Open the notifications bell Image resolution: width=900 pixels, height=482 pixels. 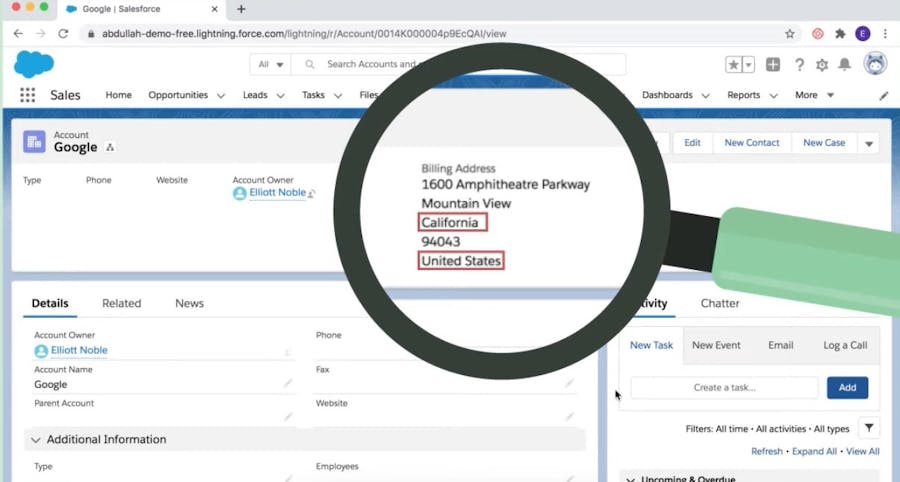click(845, 64)
